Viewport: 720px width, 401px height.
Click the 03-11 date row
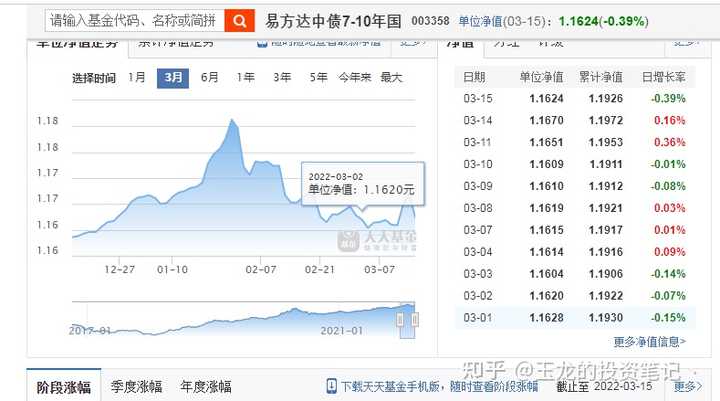click(574, 142)
